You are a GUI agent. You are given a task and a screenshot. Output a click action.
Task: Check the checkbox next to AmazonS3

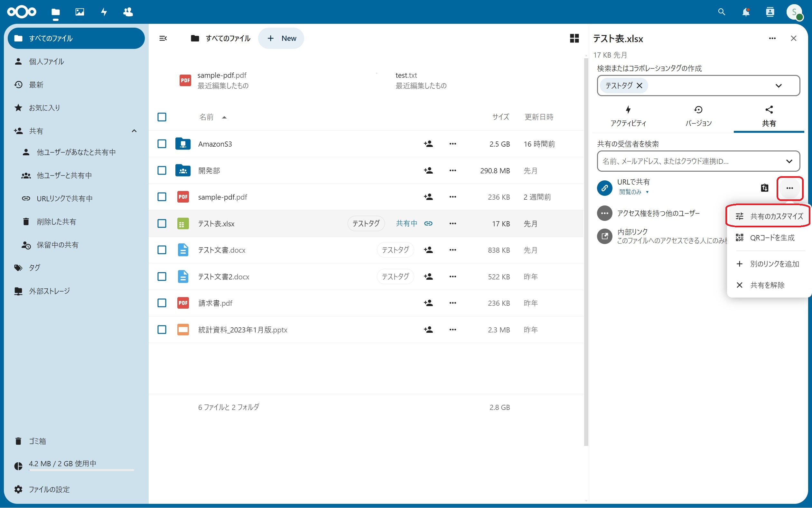click(162, 143)
